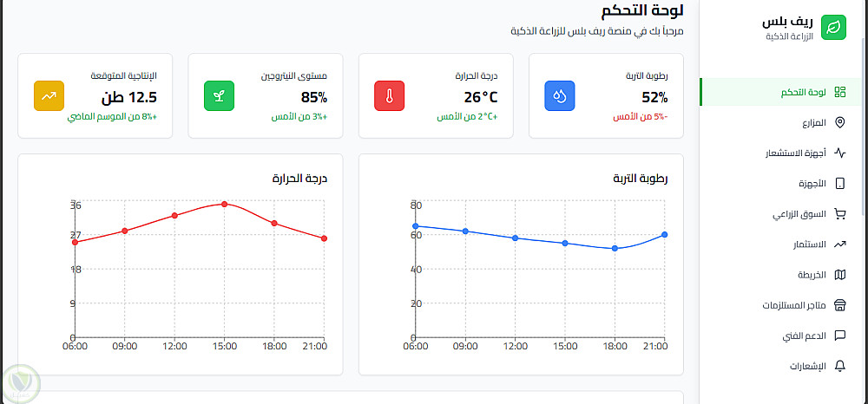Click the green sprout nitrogen level icon
The height and width of the screenshot is (404, 868).
[x=220, y=96]
